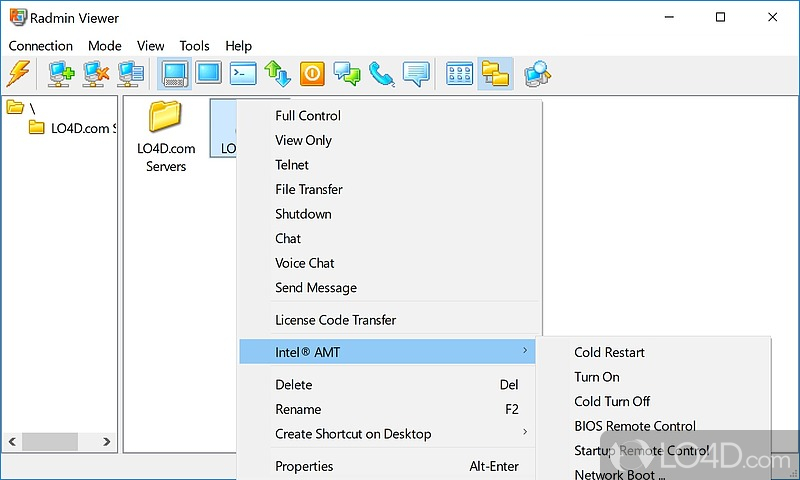Open the View menu
This screenshot has height=480, width=800.
click(x=151, y=46)
